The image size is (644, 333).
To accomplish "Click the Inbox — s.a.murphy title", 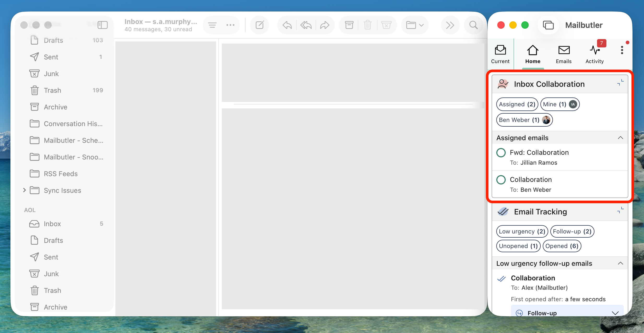I will click(x=161, y=21).
